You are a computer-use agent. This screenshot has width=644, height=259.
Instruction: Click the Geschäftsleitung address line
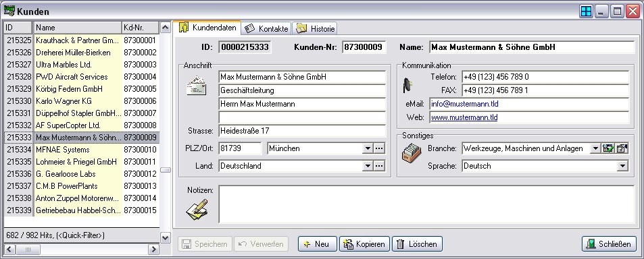pos(302,90)
